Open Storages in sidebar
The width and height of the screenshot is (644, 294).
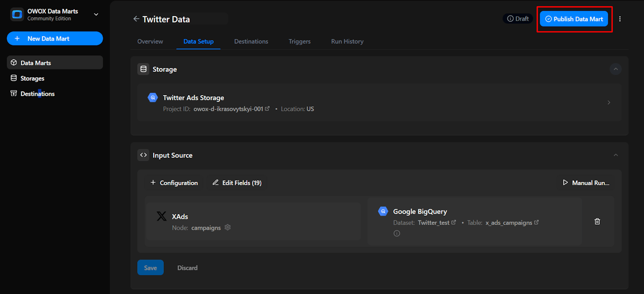(55, 78)
